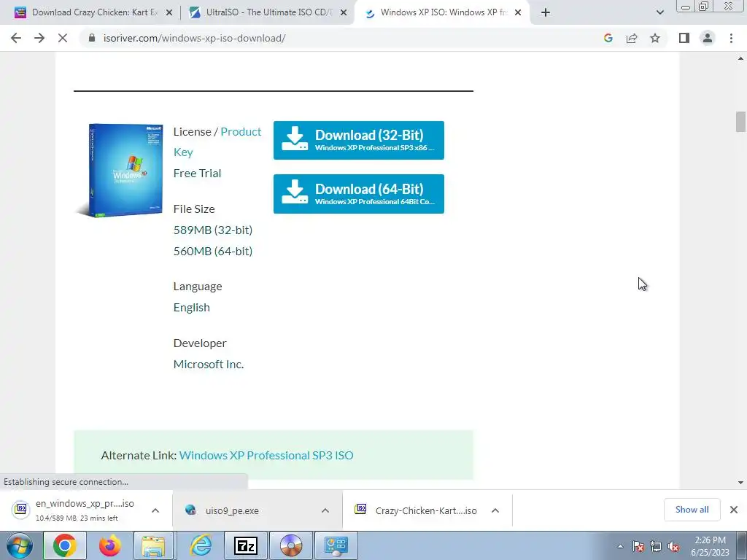Open the control panel taskbar item
This screenshot has height=560, width=747.
point(336,545)
